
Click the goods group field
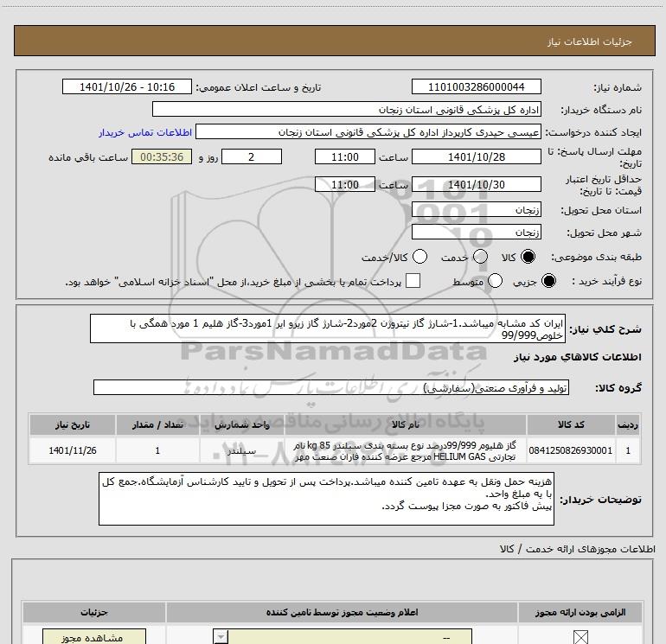coord(331,387)
